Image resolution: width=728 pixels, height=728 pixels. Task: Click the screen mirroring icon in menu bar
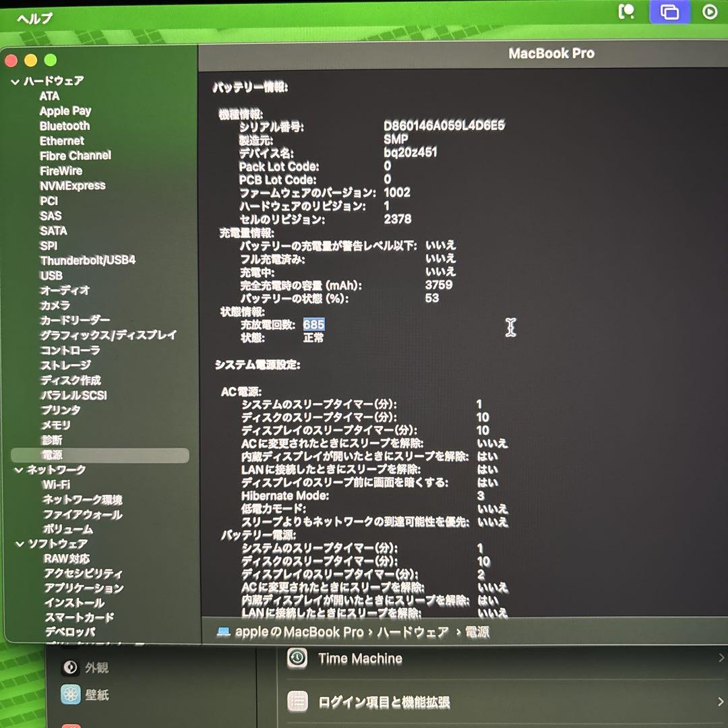click(669, 11)
